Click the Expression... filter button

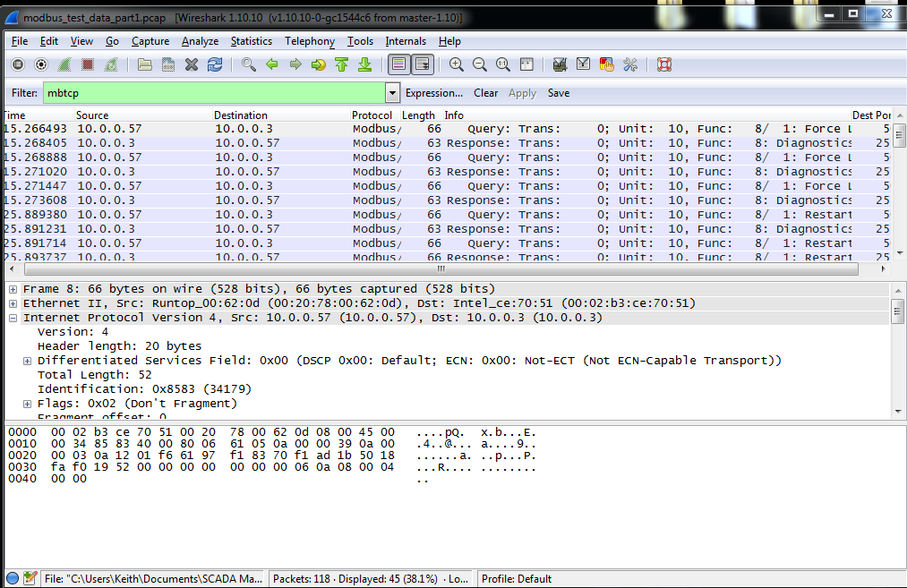click(x=434, y=93)
